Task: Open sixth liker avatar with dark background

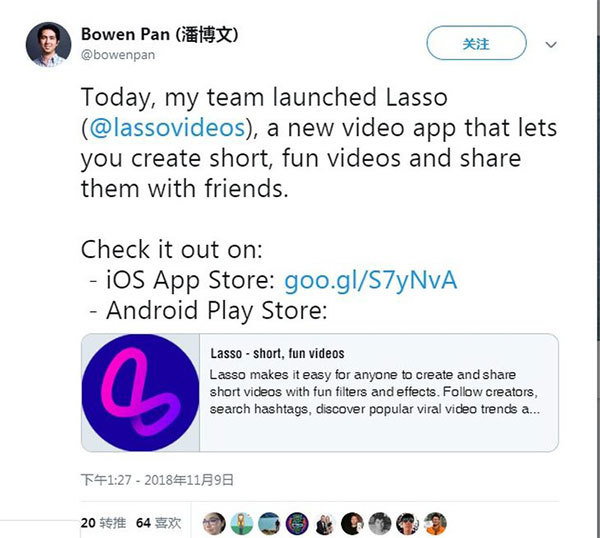Action: coord(352,523)
